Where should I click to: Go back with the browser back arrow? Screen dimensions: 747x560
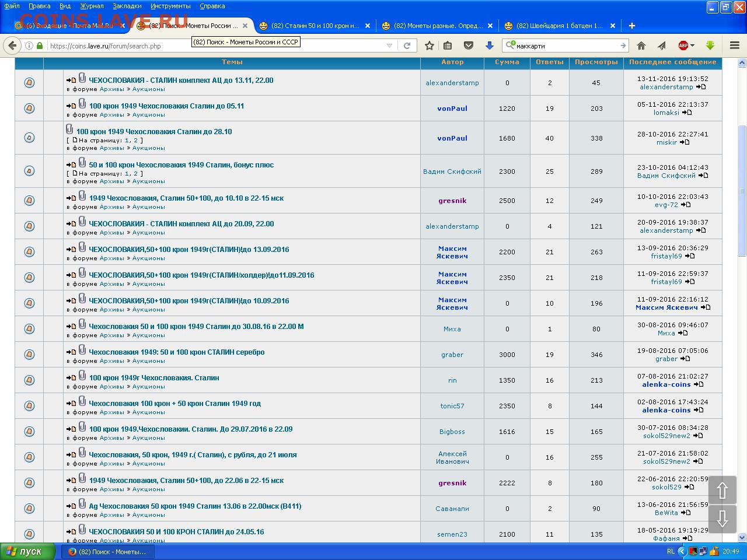pos(12,45)
